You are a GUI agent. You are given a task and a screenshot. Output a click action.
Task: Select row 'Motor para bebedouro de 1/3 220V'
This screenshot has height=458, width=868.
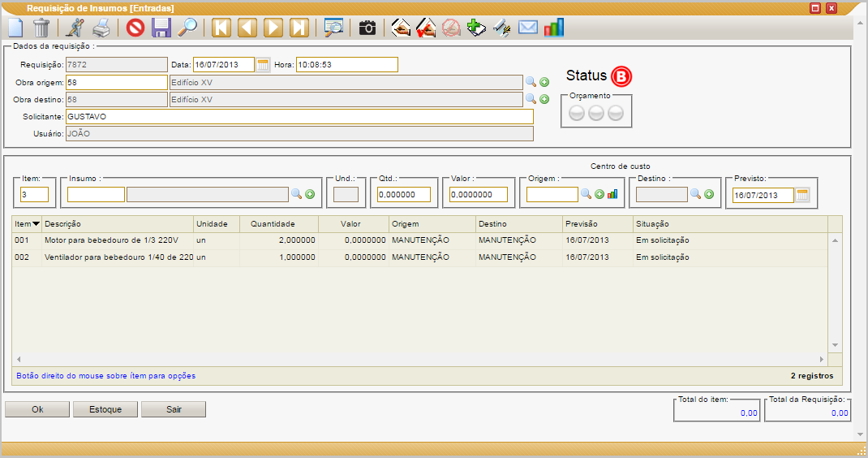point(419,240)
